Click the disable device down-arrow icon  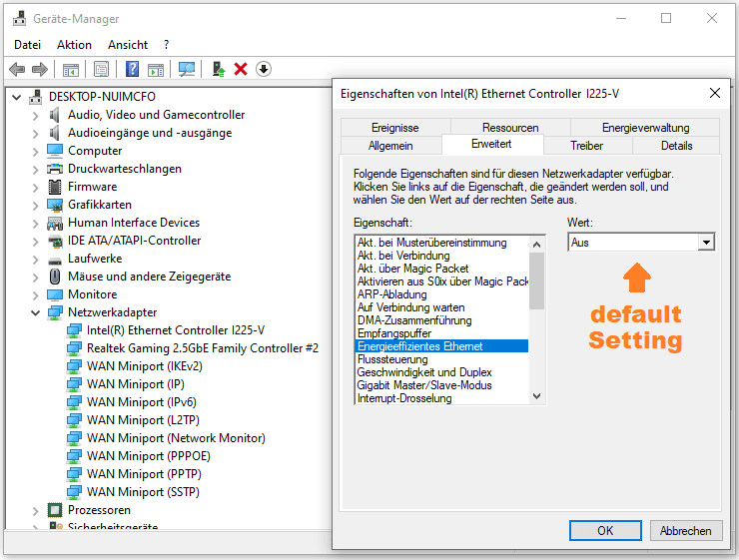click(x=264, y=69)
